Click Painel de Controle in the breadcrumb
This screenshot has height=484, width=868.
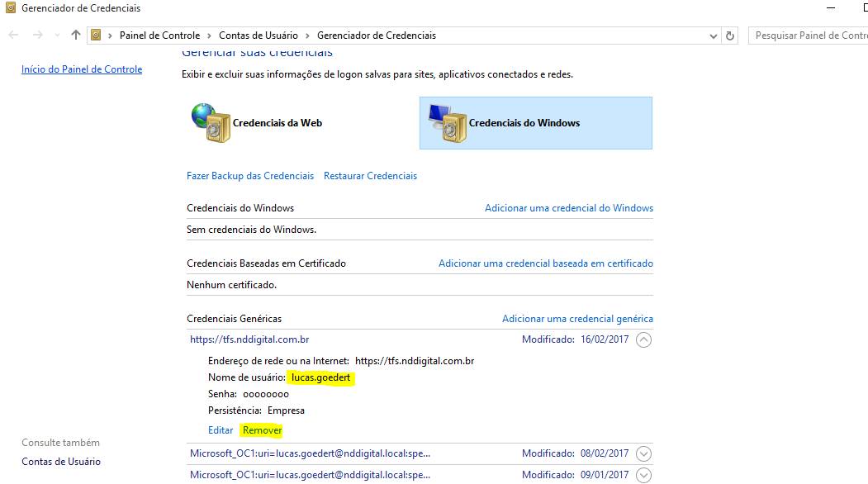click(x=159, y=36)
